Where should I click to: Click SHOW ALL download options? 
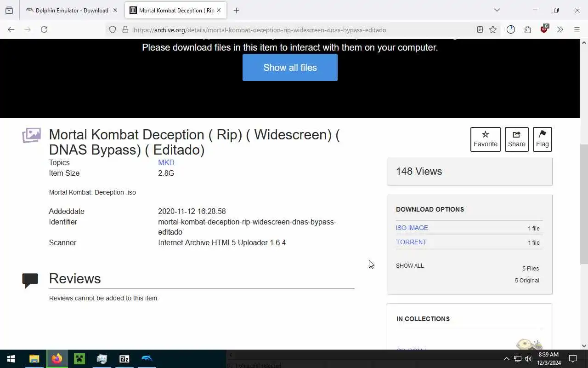410,265
